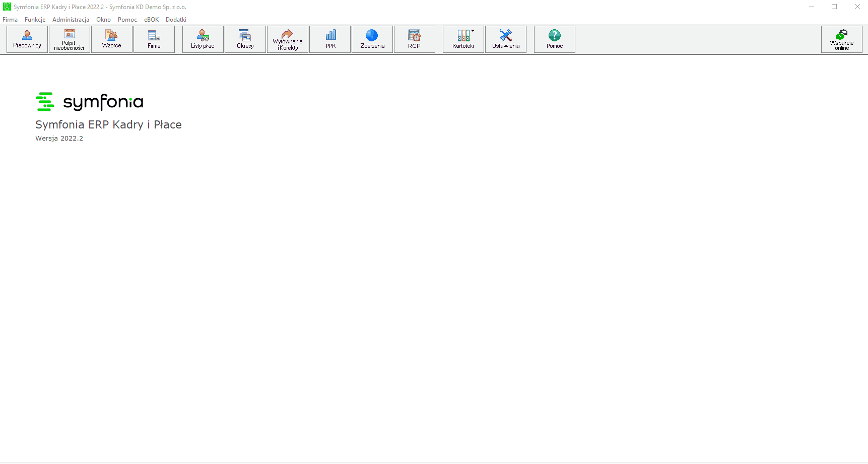Open the PPK chart button
The height and width of the screenshot is (464, 868).
(x=330, y=39)
